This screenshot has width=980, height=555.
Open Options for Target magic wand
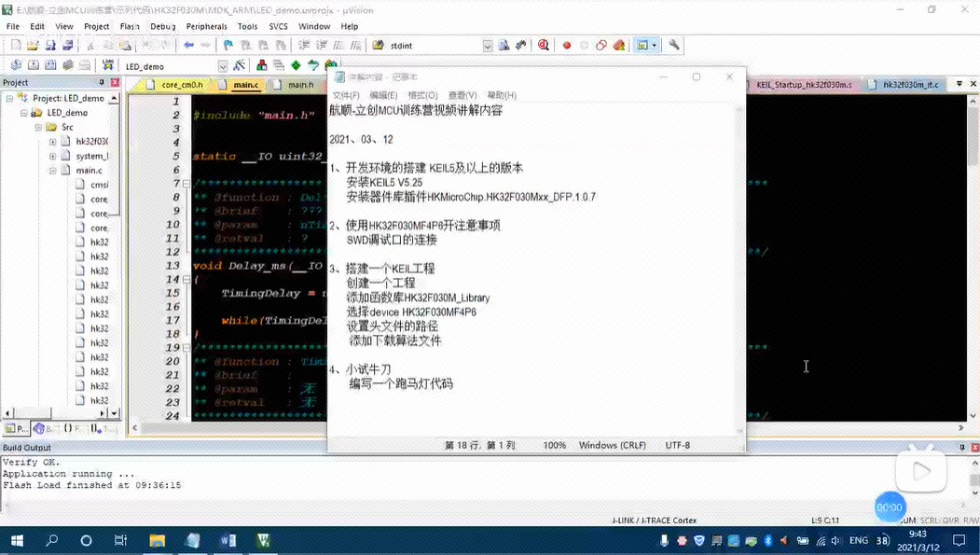[239, 65]
